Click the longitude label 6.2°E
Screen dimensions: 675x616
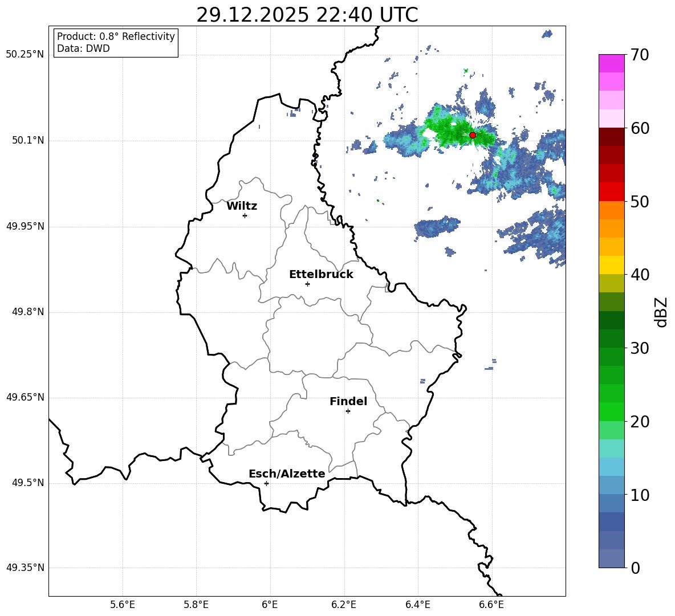point(344,605)
